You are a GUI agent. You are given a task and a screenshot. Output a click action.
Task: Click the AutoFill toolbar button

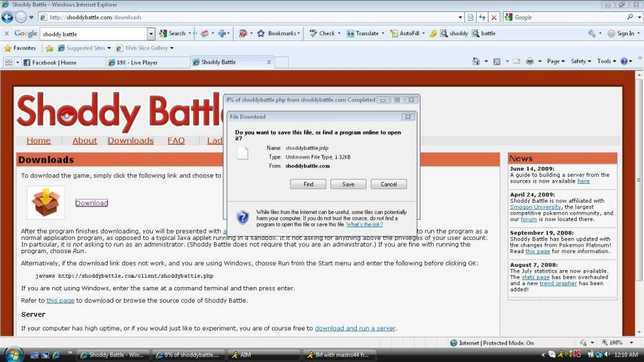click(x=405, y=33)
